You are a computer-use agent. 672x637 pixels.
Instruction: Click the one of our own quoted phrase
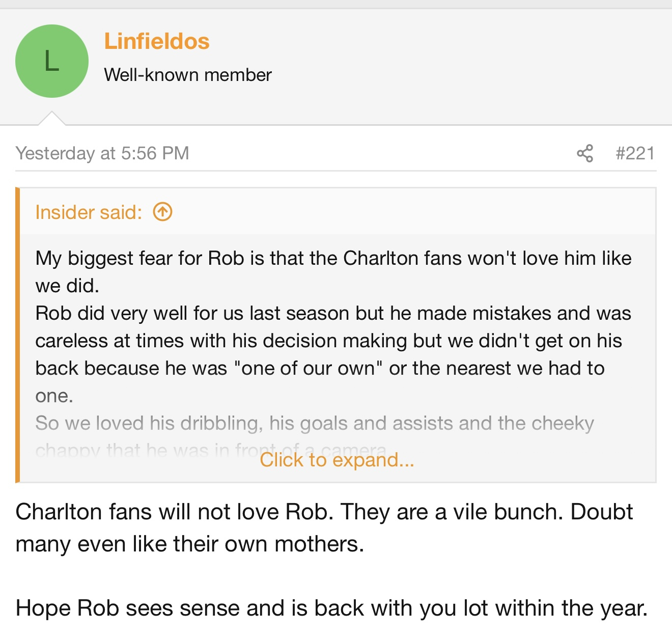[308, 368]
